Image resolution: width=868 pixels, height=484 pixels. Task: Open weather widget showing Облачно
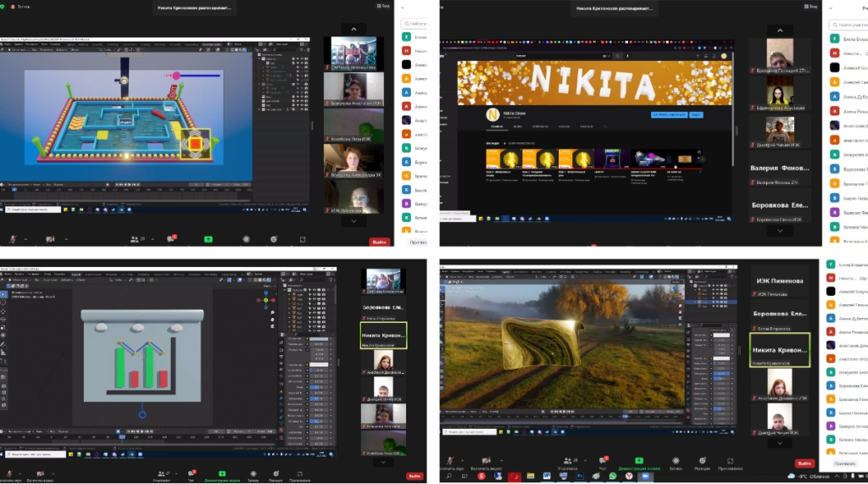[x=808, y=476]
